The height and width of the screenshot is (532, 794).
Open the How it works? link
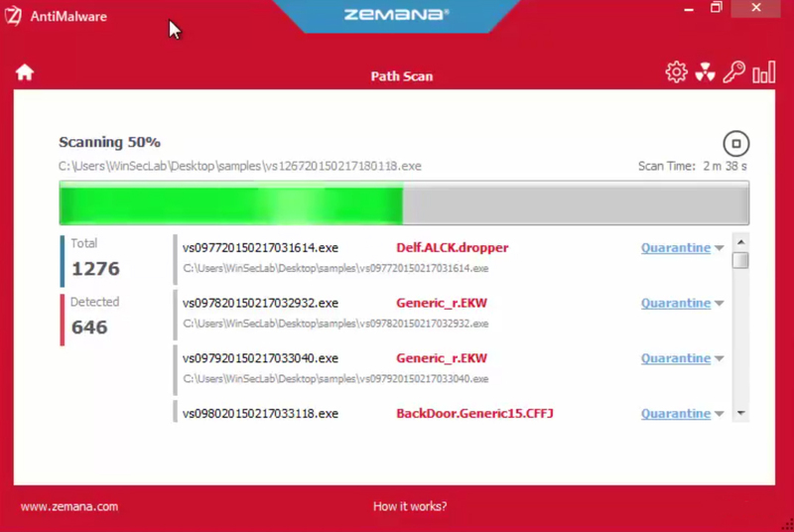click(x=410, y=506)
